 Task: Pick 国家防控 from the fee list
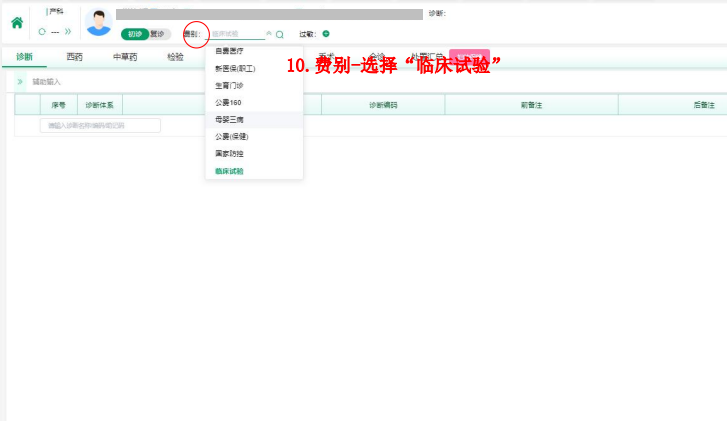tap(229, 153)
